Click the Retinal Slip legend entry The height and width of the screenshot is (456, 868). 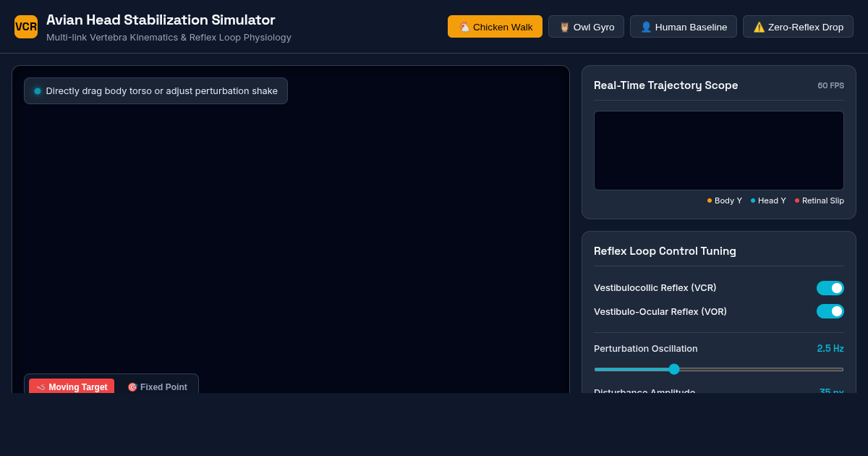pyautogui.click(x=820, y=200)
